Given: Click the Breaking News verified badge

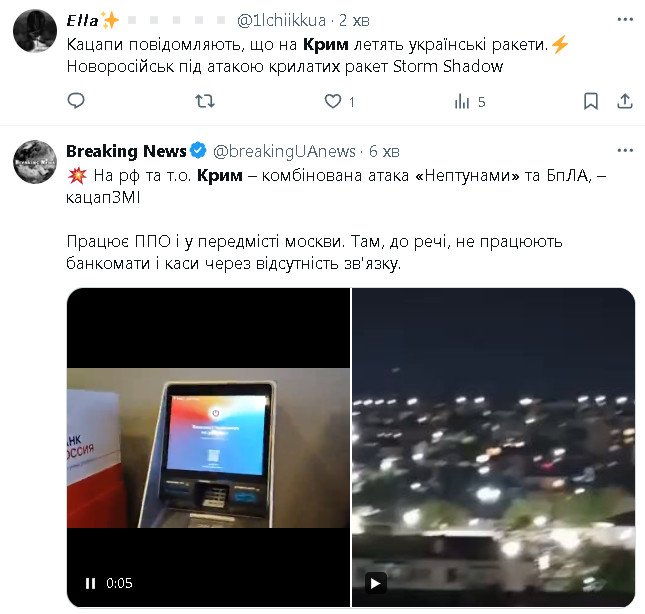Looking at the screenshot, I should (x=198, y=151).
